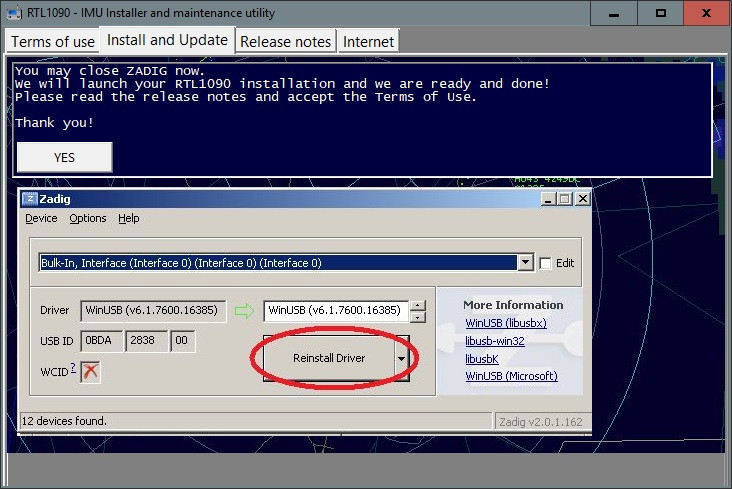The image size is (732, 489).
Task: Close the Zadig window
Action: click(583, 199)
